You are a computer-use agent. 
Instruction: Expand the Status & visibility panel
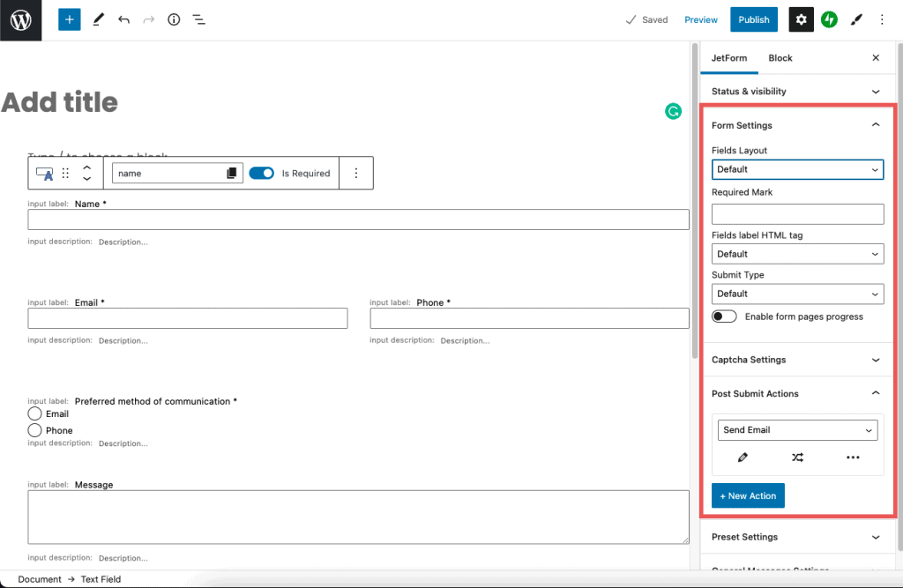click(797, 91)
